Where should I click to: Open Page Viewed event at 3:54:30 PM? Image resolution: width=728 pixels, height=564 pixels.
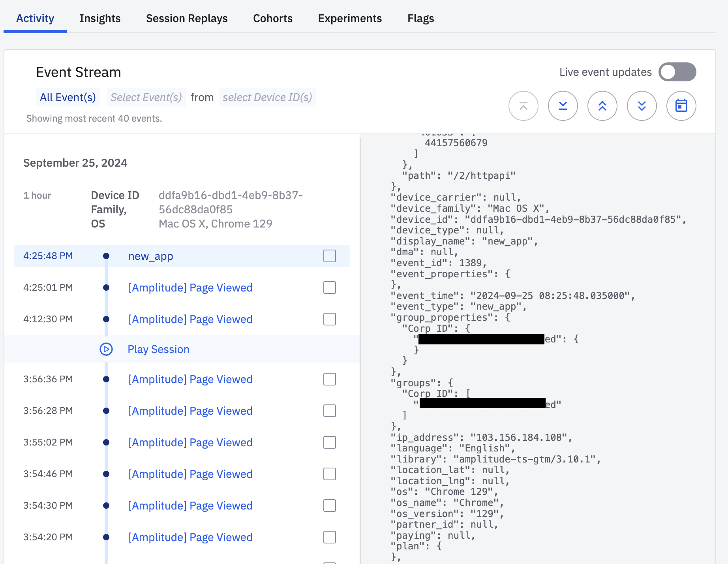[190, 506]
